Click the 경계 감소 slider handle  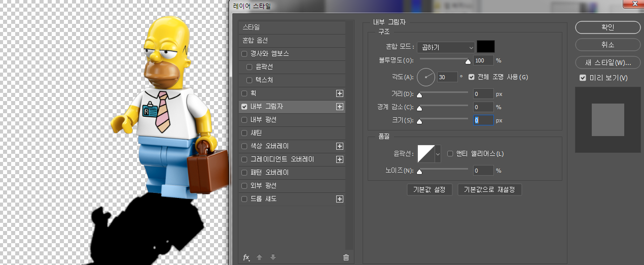tap(419, 108)
